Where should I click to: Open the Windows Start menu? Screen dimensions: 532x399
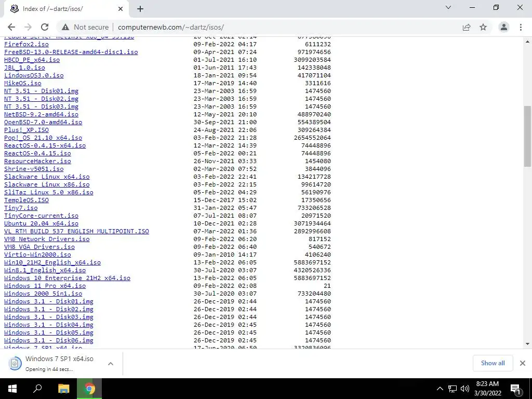(12, 389)
